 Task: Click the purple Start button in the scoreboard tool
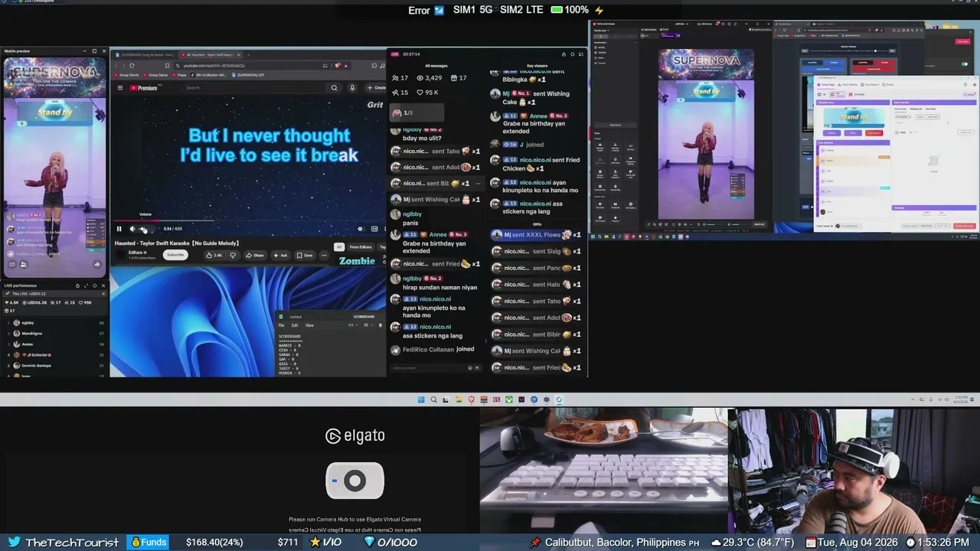tap(853, 133)
